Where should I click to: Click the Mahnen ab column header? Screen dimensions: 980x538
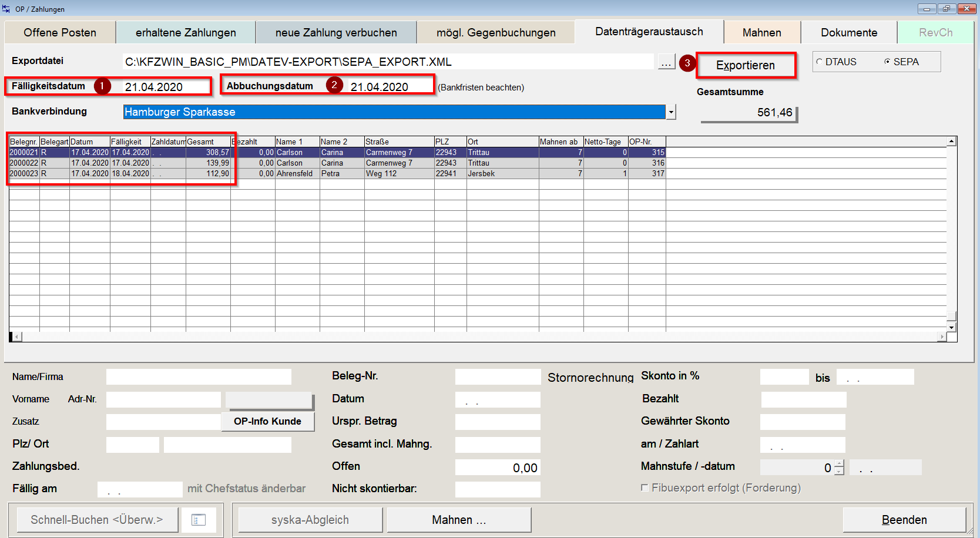[561, 142]
